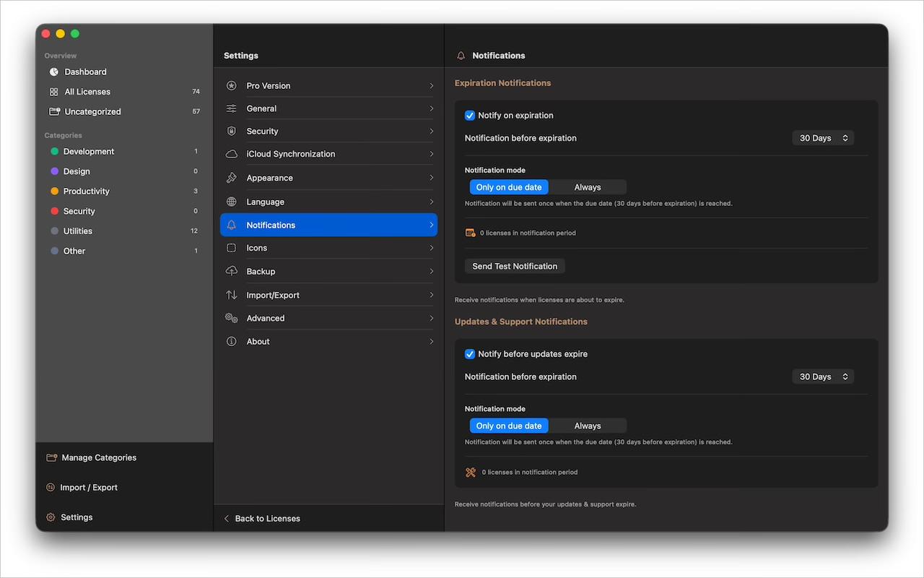Click the bell icon in Notifications header
Viewport: 924px width, 578px height.
461,56
